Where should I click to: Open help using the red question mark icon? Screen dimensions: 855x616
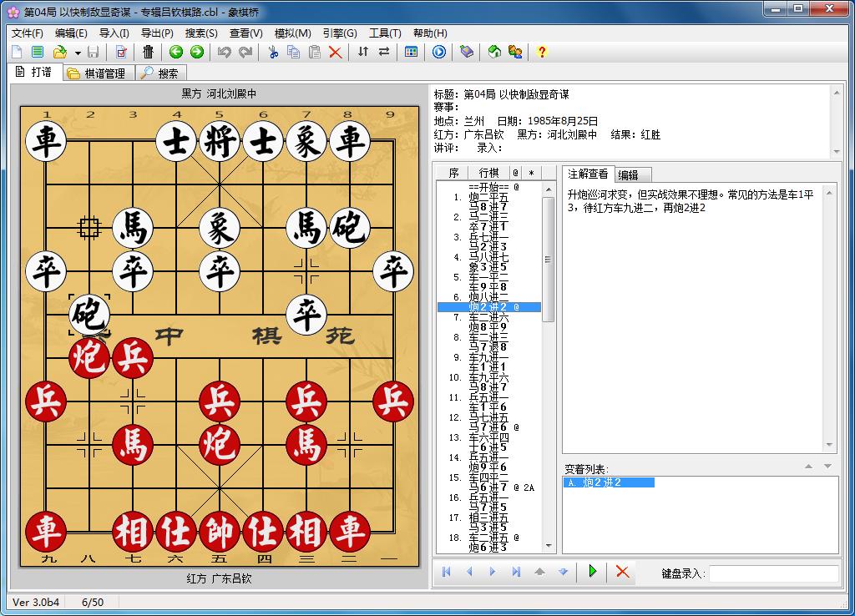[x=541, y=51]
